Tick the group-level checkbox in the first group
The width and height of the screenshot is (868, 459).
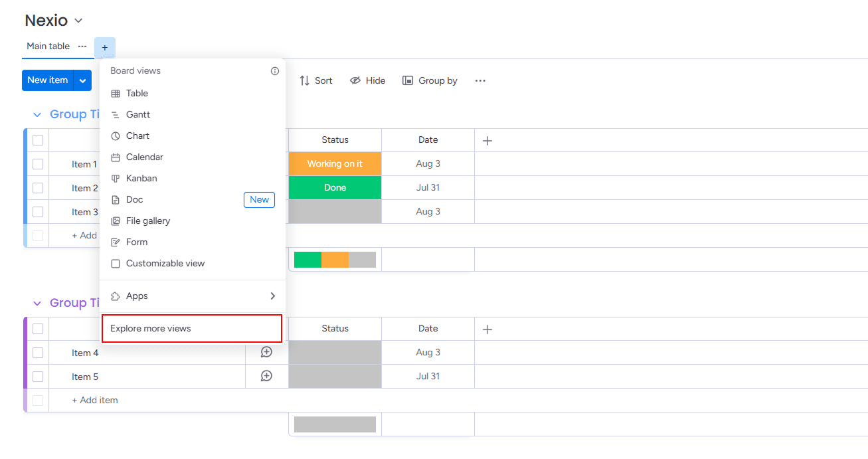pos(38,139)
